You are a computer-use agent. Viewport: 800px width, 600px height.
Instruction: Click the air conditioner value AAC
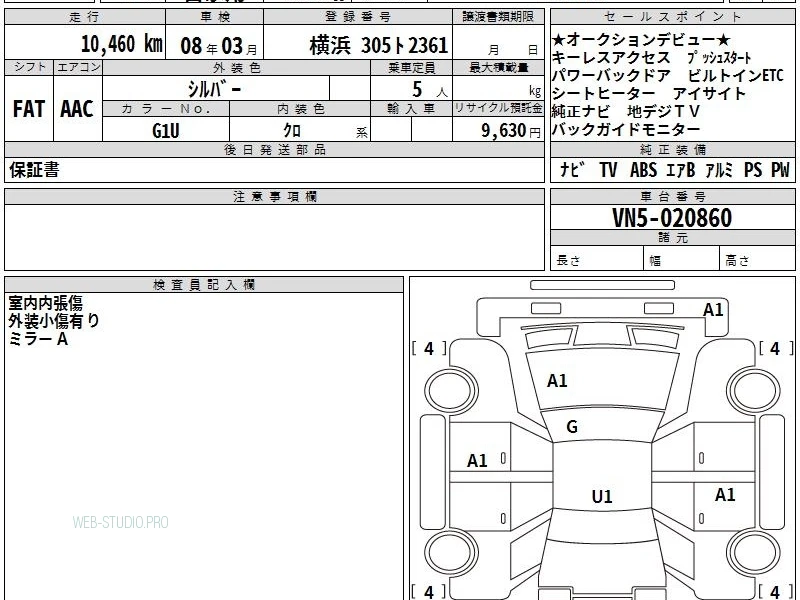tap(77, 109)
